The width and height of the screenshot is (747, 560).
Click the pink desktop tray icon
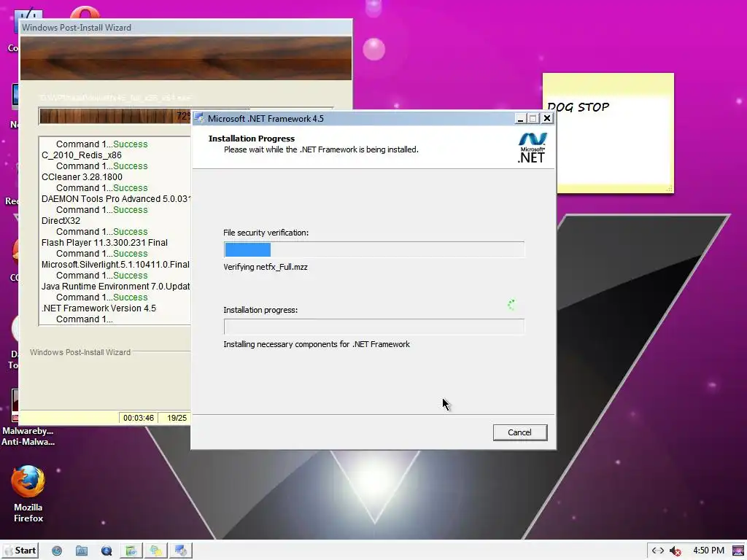click(x=738, y=551)
